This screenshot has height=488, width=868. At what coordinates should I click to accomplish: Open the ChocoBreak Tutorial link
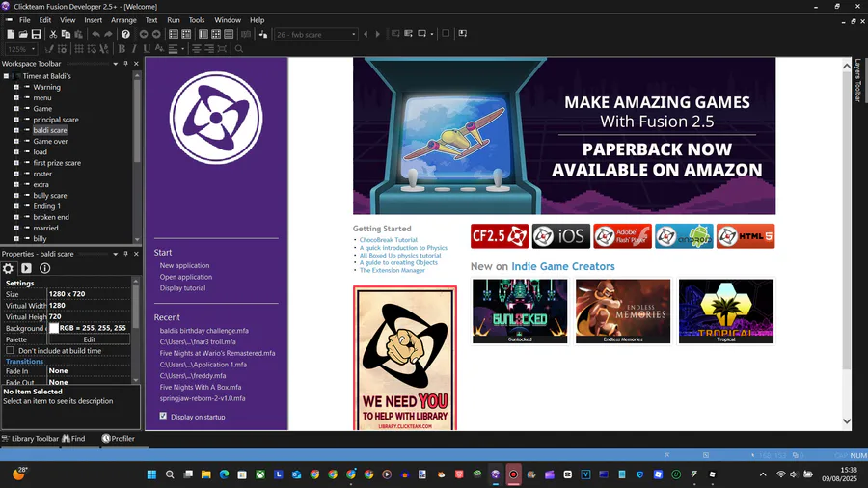tap(388, 240)
